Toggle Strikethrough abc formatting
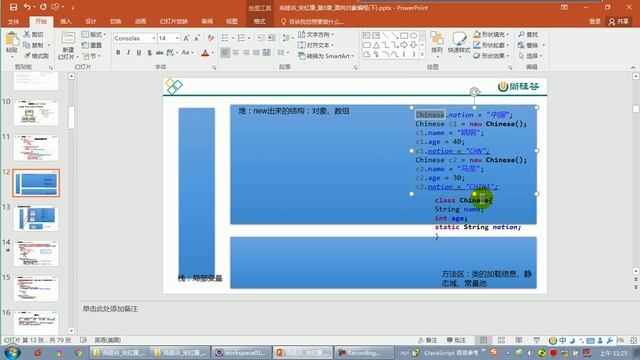Viewport: 640px width, 360px height. [x=160, y=53]
